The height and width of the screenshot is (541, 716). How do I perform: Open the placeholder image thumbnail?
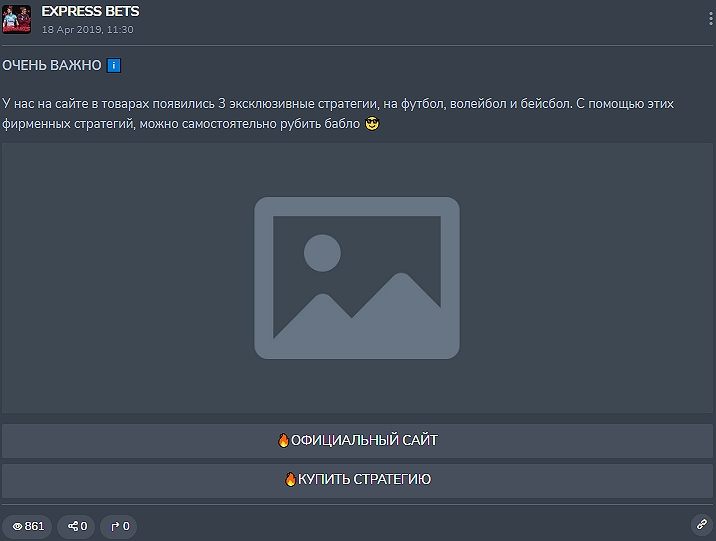tap(357, 278)
